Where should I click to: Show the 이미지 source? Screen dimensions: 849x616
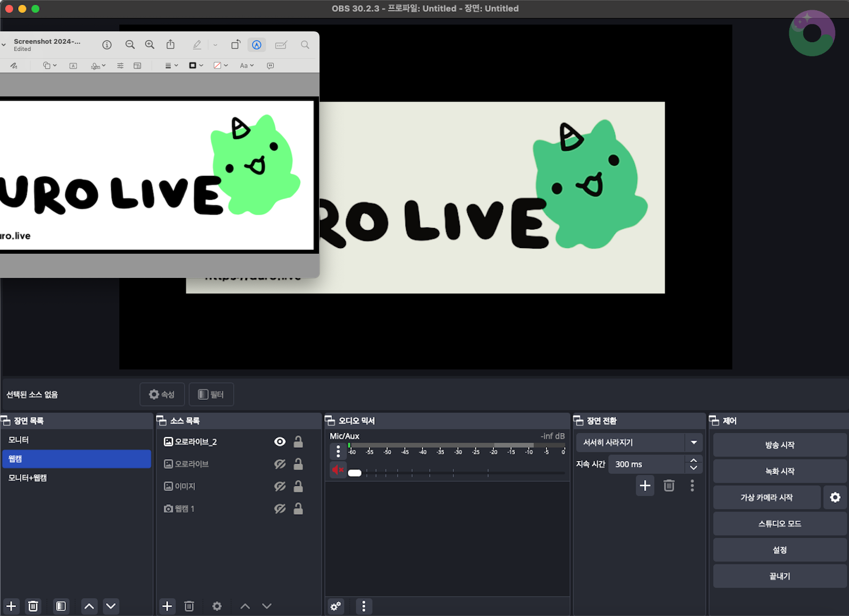point(280,486)
